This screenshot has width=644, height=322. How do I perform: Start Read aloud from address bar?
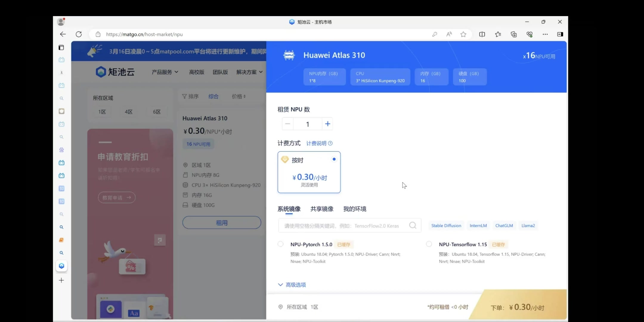point(449,34)
